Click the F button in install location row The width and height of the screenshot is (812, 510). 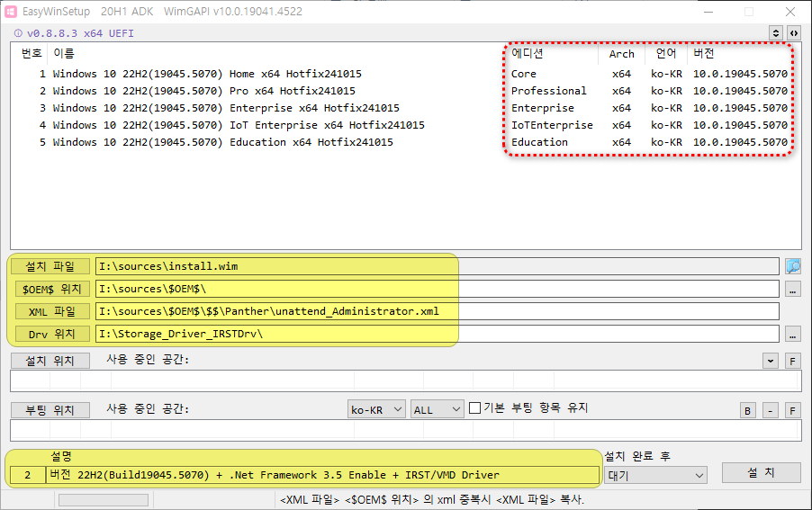793,361
